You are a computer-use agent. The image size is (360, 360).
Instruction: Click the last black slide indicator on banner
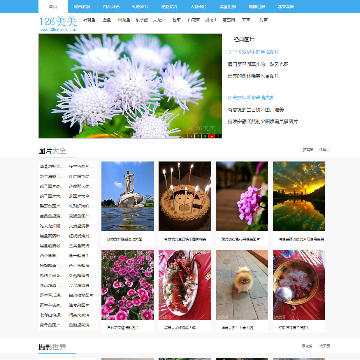(x=218, y=136)
